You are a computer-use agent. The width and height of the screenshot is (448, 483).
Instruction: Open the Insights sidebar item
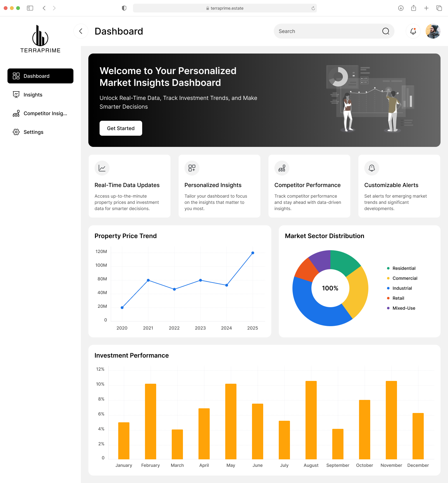pos(40,95)
